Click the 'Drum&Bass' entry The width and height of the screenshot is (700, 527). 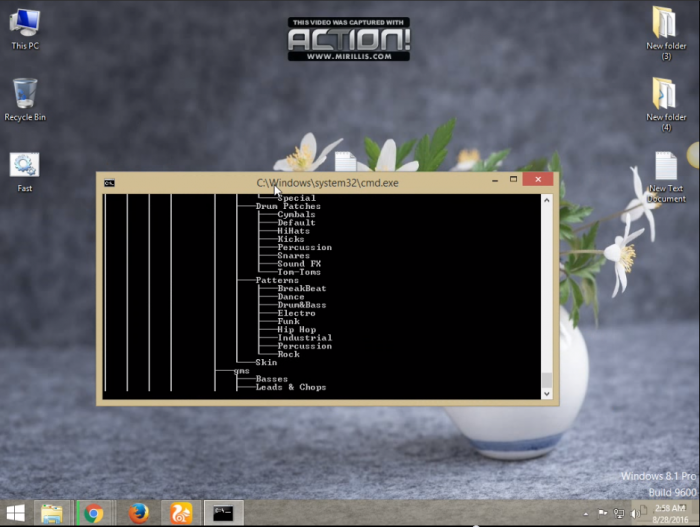[x=302, y=305]
